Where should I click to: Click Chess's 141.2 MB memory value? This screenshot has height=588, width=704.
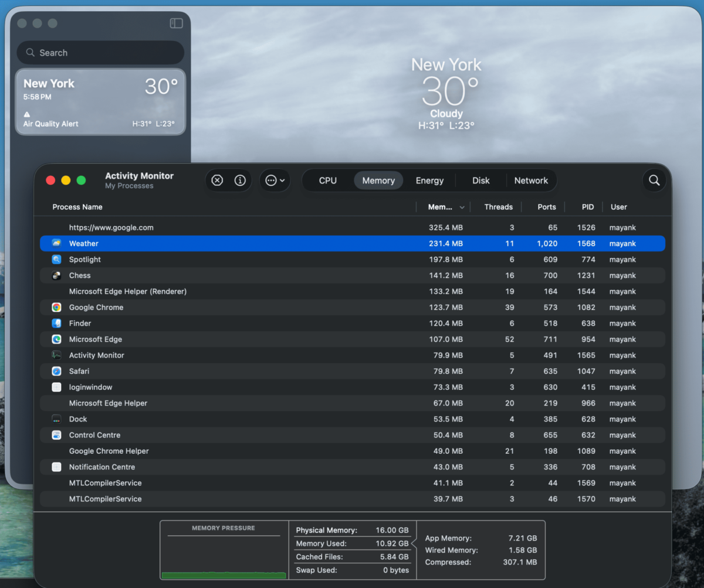pos(446,276)
